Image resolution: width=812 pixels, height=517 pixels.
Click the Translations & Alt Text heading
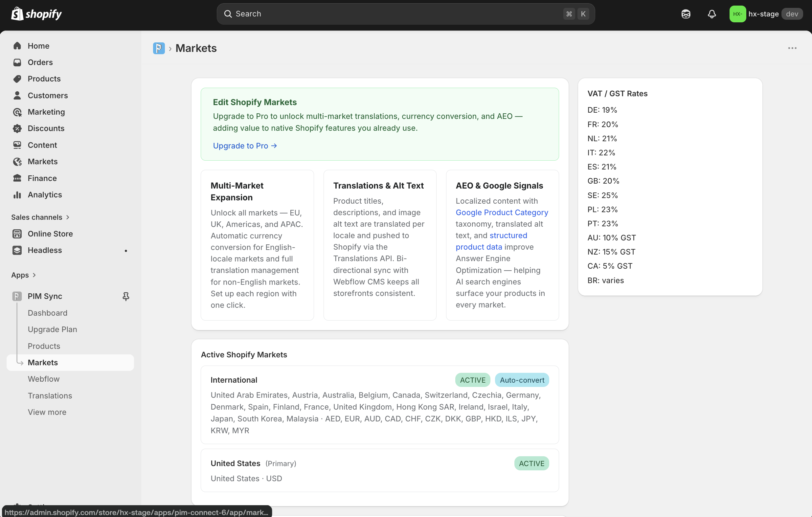coord(378,186)
